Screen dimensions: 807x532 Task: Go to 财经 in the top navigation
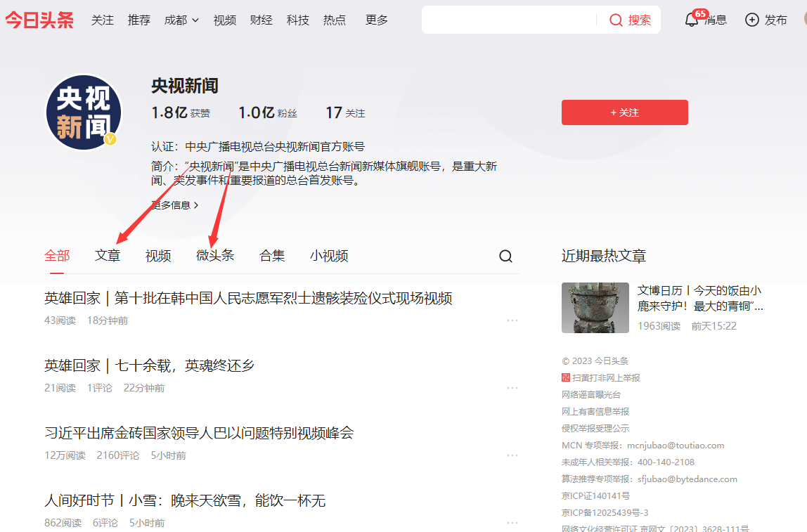(x=262, y=20)
